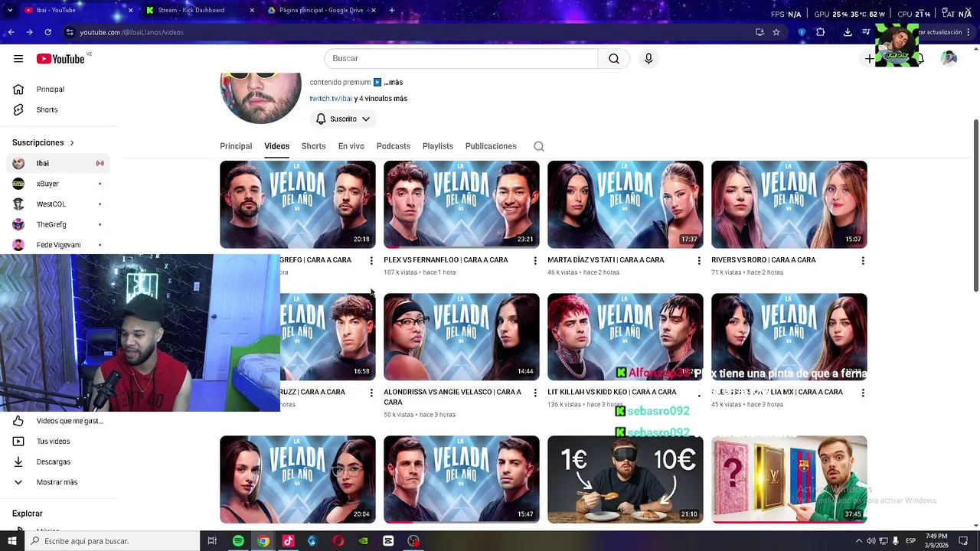Reload the current page
Viewport: 980px width, 551px height.
point(47,32)
